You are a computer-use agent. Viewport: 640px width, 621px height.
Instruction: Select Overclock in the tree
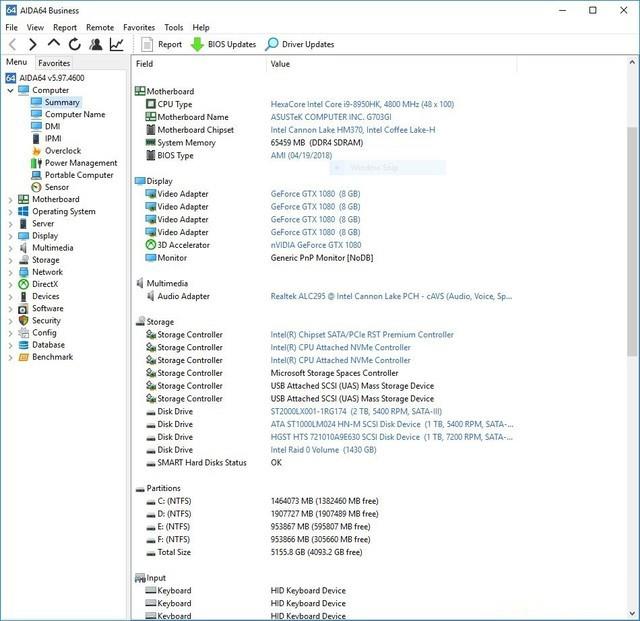pos(63,151)
